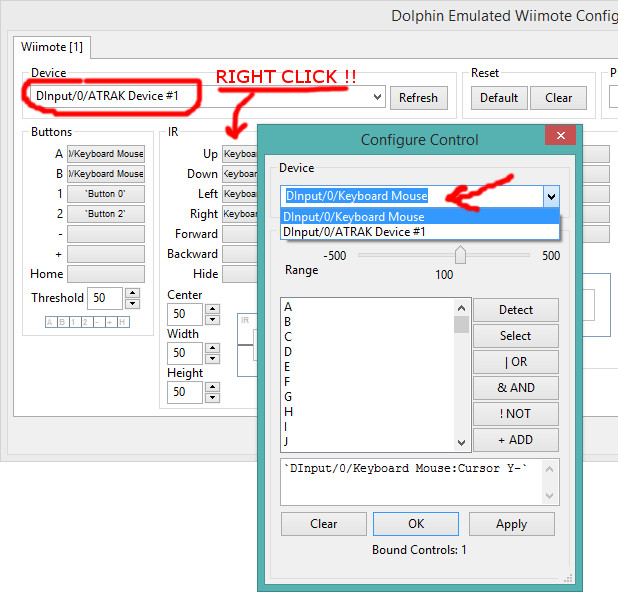Viewport: 618px width, 592px height.
Task: Open the button A mapping field
Action: pyautogui.click(x=106, y=154)
